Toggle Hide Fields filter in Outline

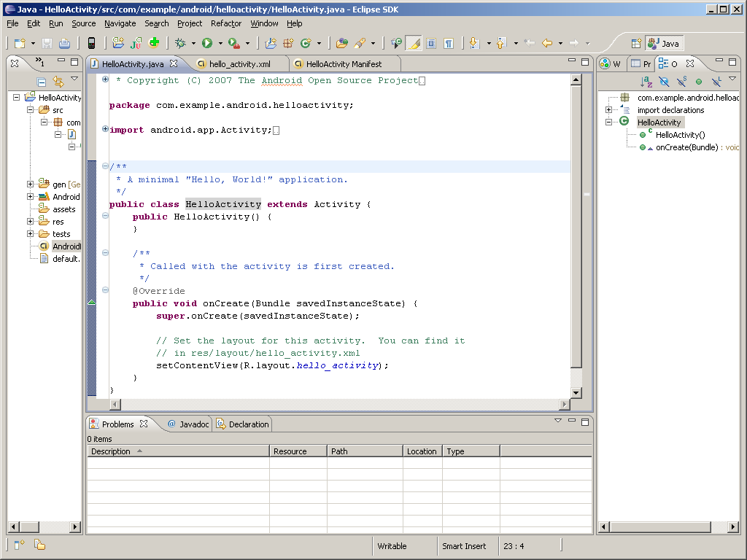click(x=664, y=82)
